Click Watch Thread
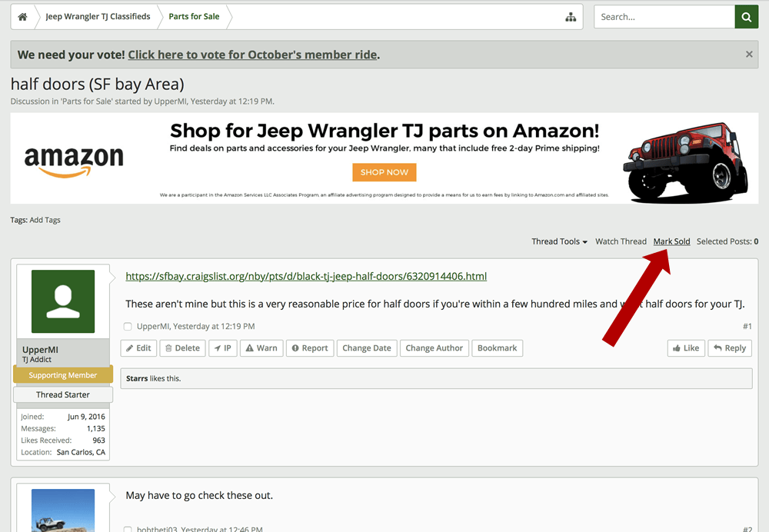The height and width of the screenshot is (532, 769). [x=621, y=241]
